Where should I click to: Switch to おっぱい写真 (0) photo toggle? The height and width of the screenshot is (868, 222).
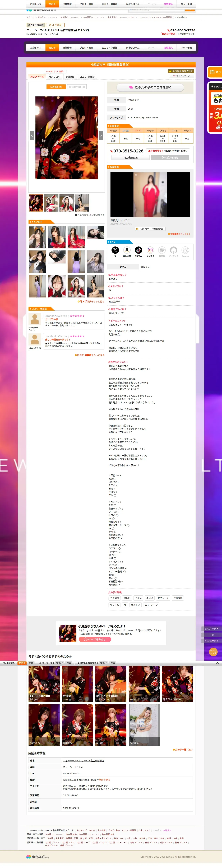77,87
